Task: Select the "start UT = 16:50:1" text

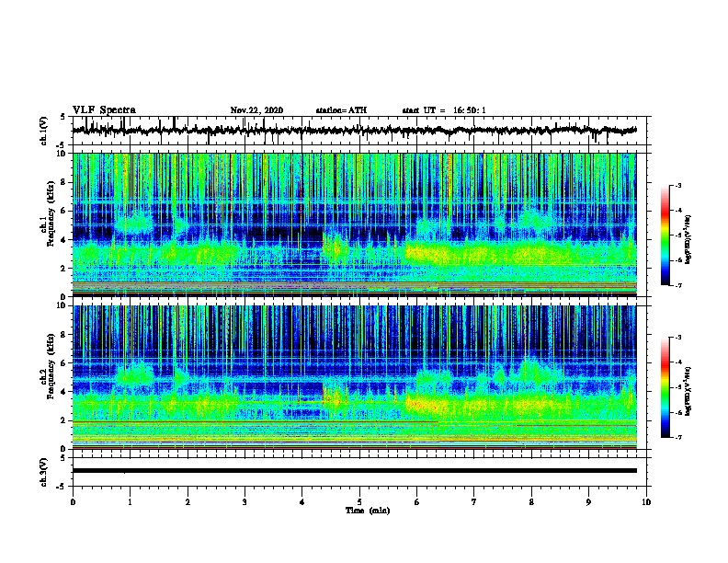Action: click(x=444, y=110)
